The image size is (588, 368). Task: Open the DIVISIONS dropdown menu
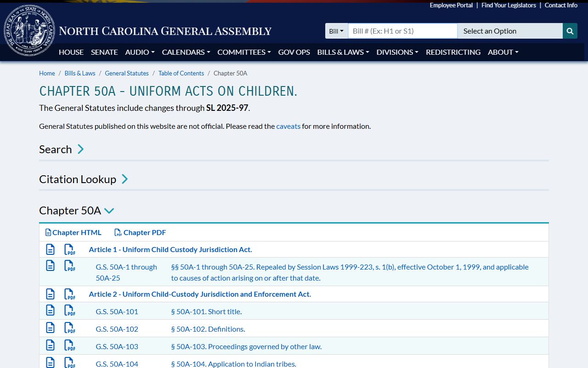tap(397, 52)
